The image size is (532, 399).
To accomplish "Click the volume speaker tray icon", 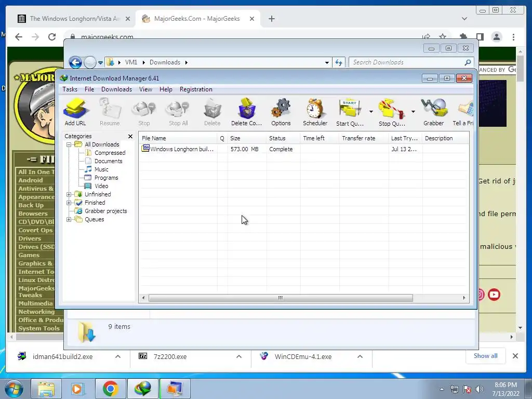I will pos(479,389).
